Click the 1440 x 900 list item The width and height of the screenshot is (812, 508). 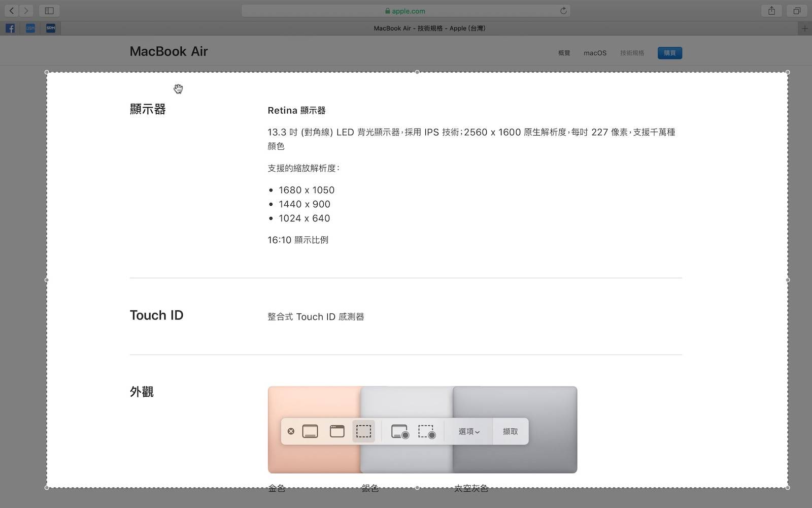pos(304,204)
